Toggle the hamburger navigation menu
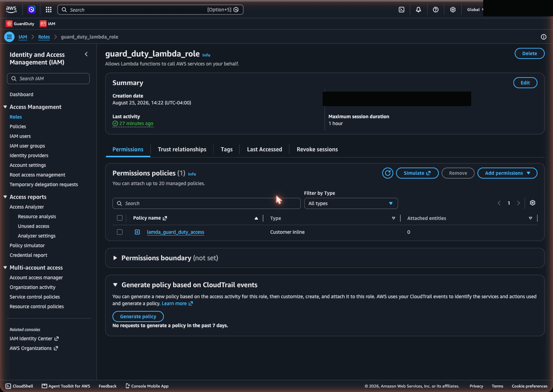553x392 pixels. point(9,37)
